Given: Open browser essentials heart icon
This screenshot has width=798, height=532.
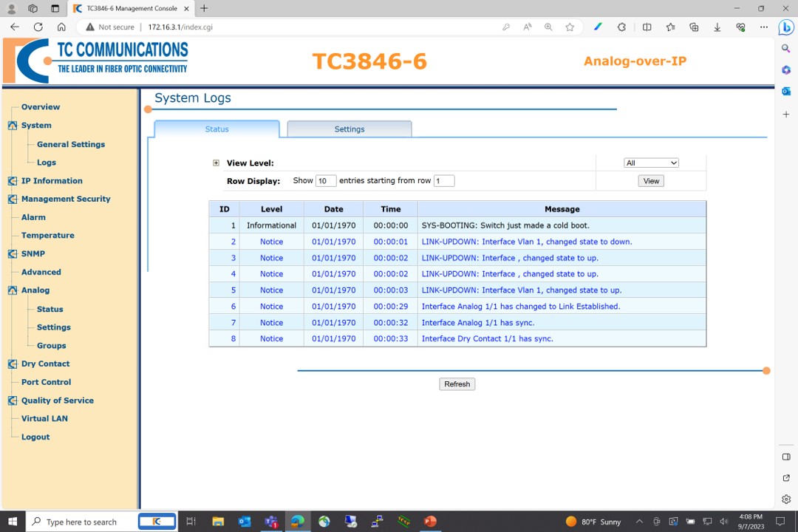Looking at the screenshot, I should (x=740, y=27).
